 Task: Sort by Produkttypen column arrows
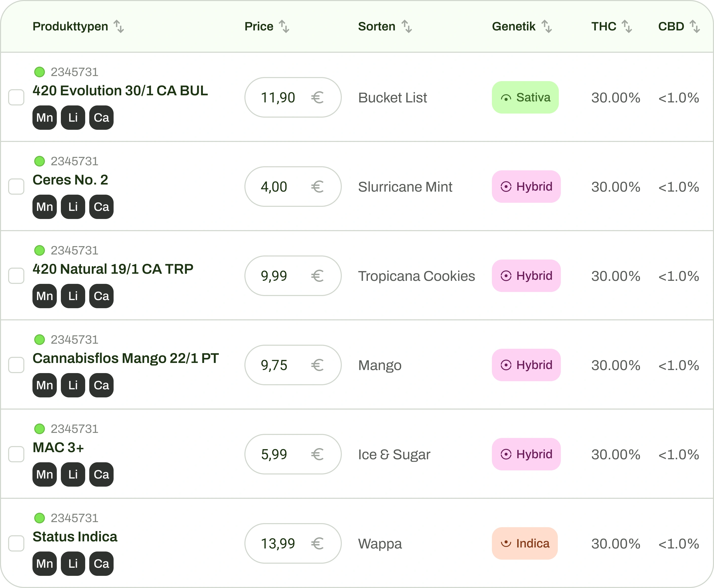(x=119, y=26)
